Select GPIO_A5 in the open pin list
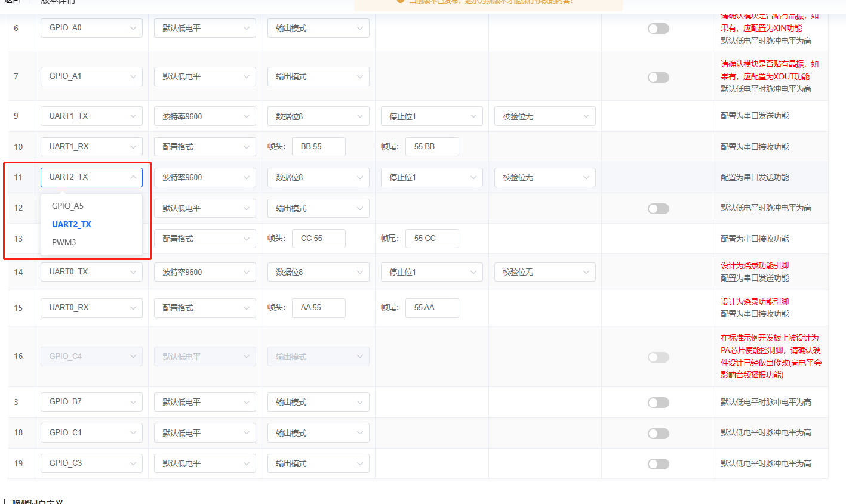Viewport: 846px width, 504px height. [x=68, y=206]
